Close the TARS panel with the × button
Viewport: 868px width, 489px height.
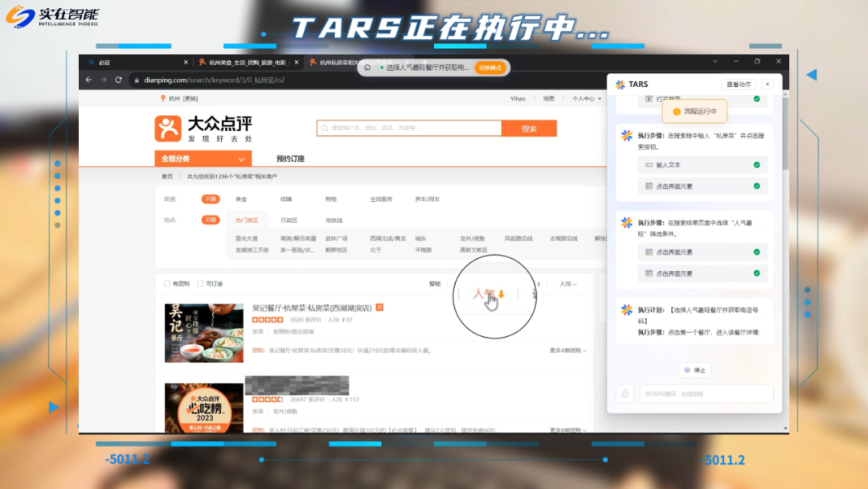[x=768, y=84]
